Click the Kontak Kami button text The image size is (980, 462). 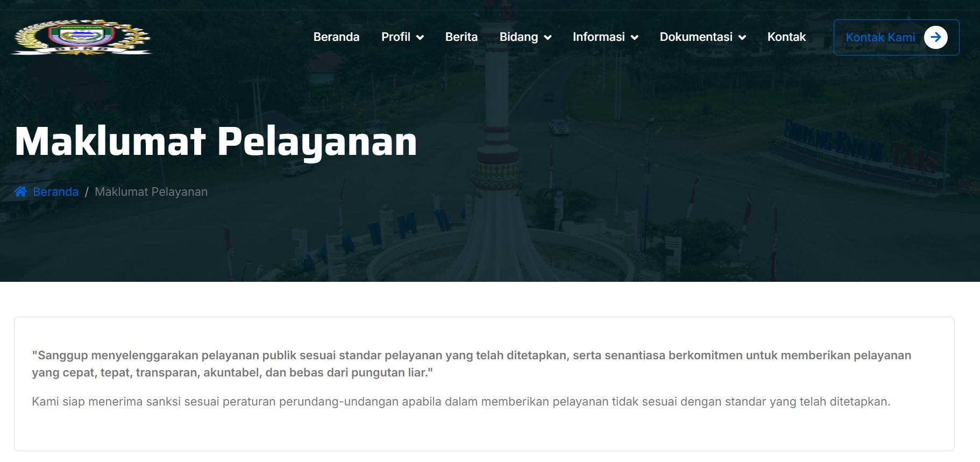pos(880,38)
